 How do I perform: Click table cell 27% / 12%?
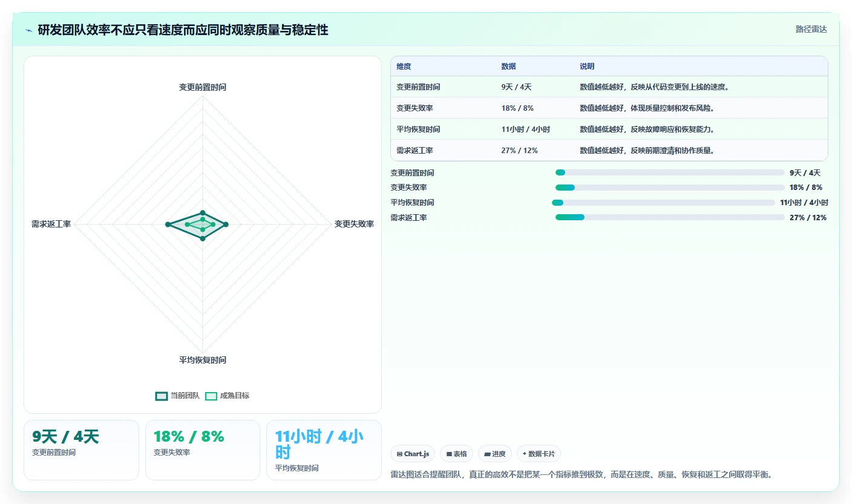pos(519,151)
